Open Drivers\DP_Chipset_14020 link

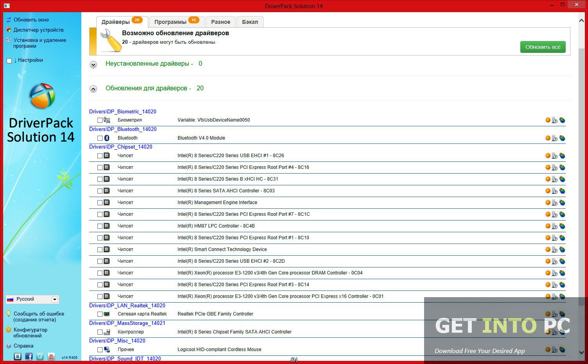(x=120, y=147)
